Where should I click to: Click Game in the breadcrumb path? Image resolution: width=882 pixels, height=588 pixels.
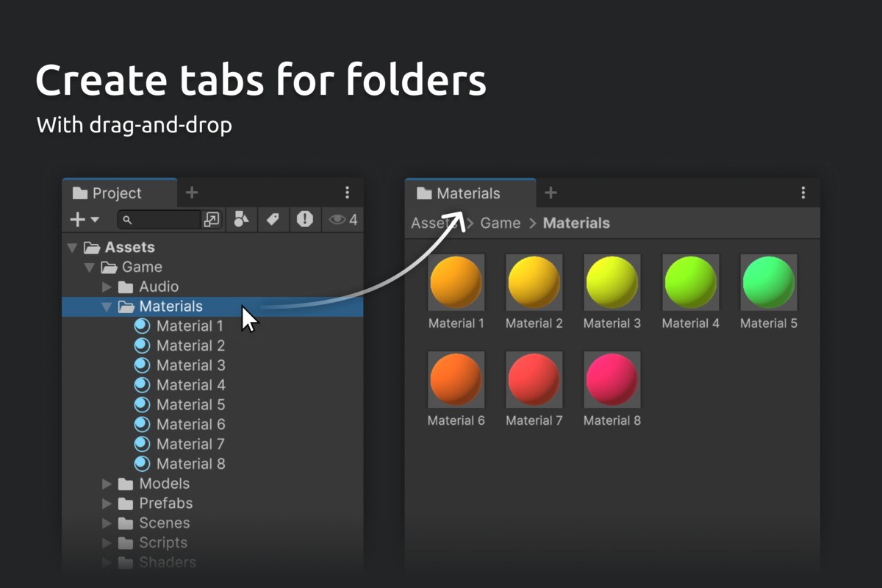tap(500, 223)
